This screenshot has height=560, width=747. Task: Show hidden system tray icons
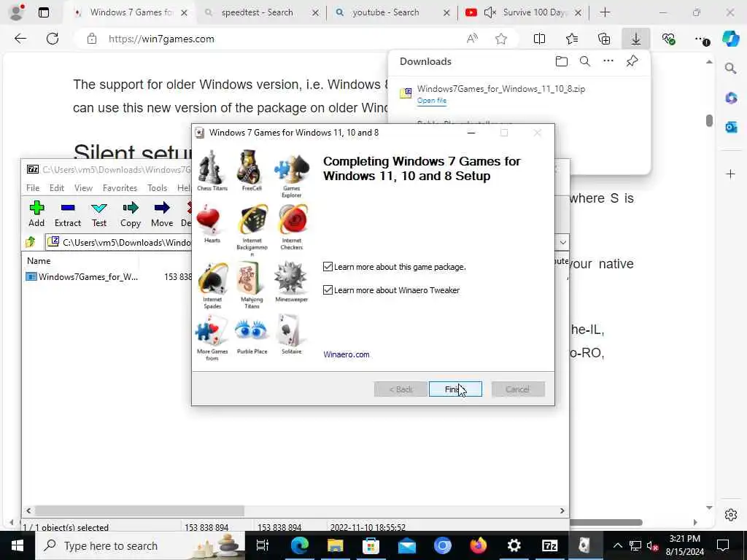click(617, 545)
